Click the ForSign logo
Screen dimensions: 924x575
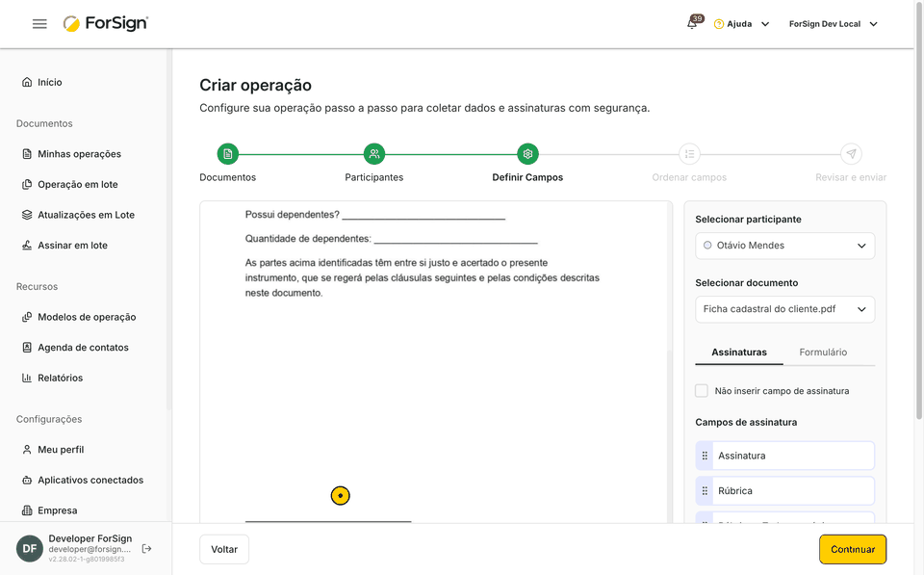tap(106, 23)
